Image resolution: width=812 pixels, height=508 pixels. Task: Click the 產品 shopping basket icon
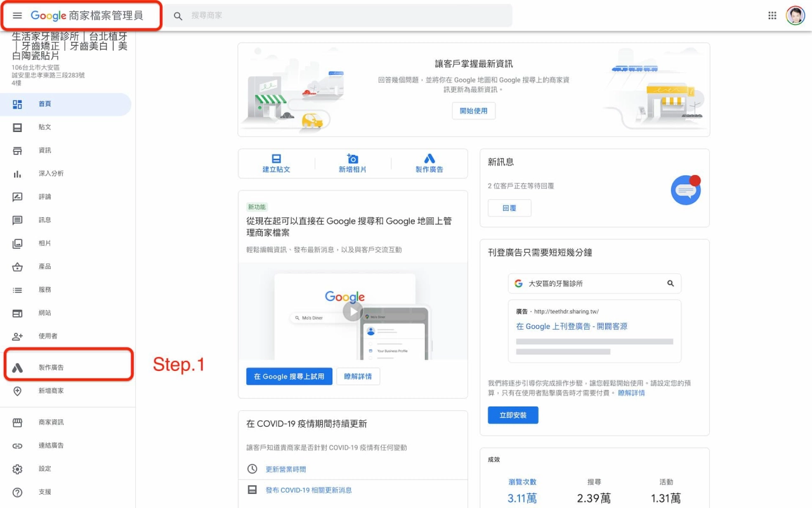point(18,267)
